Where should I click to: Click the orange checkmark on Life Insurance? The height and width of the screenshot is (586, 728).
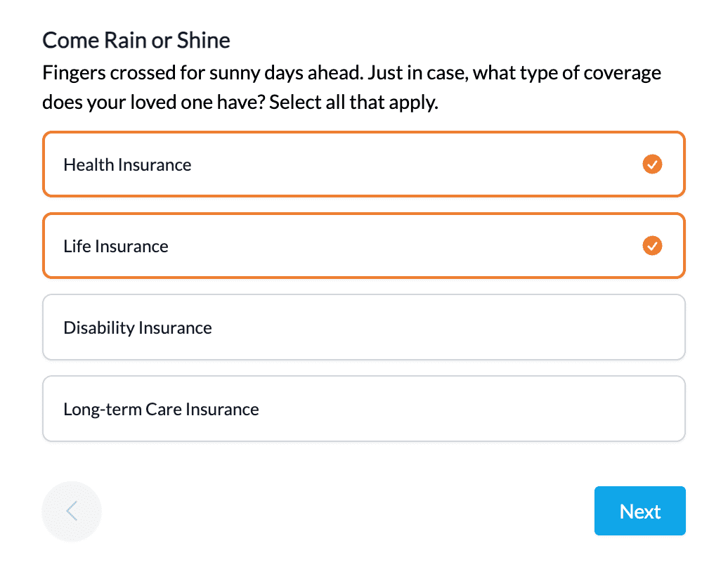click(x=652, y=246)
